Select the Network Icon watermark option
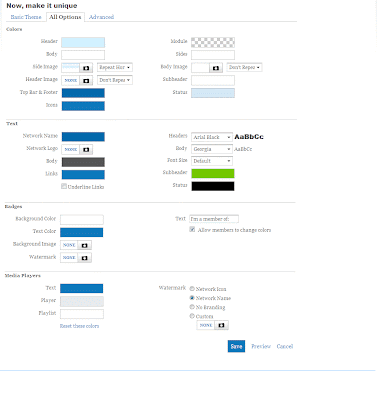Viewport: 377px width, 400px height. click(x=192, y=289)
